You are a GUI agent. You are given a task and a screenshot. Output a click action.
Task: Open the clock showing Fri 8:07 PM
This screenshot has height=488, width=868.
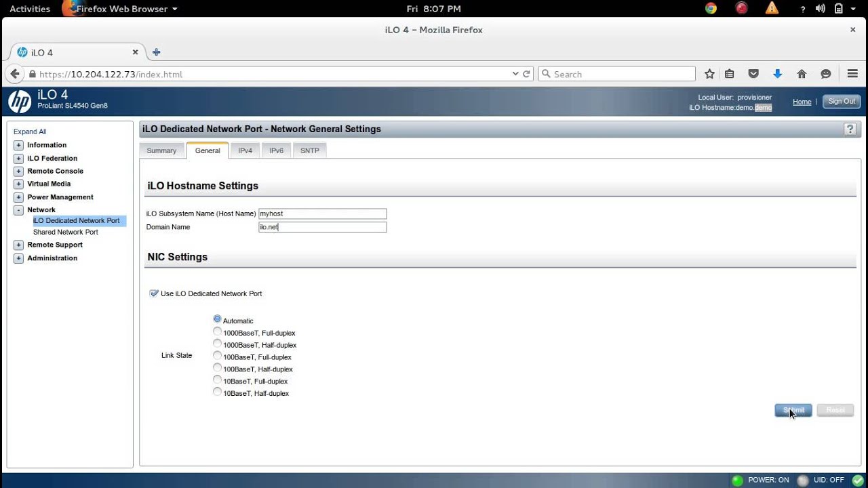[433, 9]
